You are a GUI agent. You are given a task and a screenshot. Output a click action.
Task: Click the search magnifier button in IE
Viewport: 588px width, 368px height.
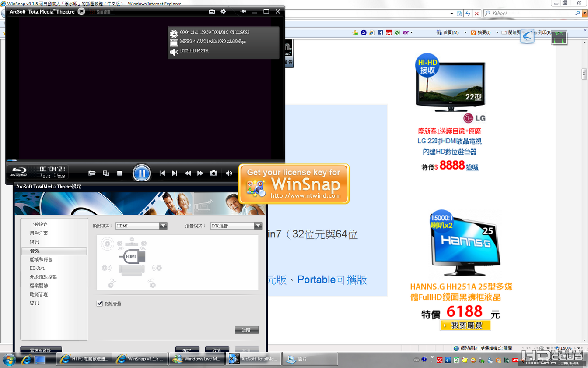[577, 14]
